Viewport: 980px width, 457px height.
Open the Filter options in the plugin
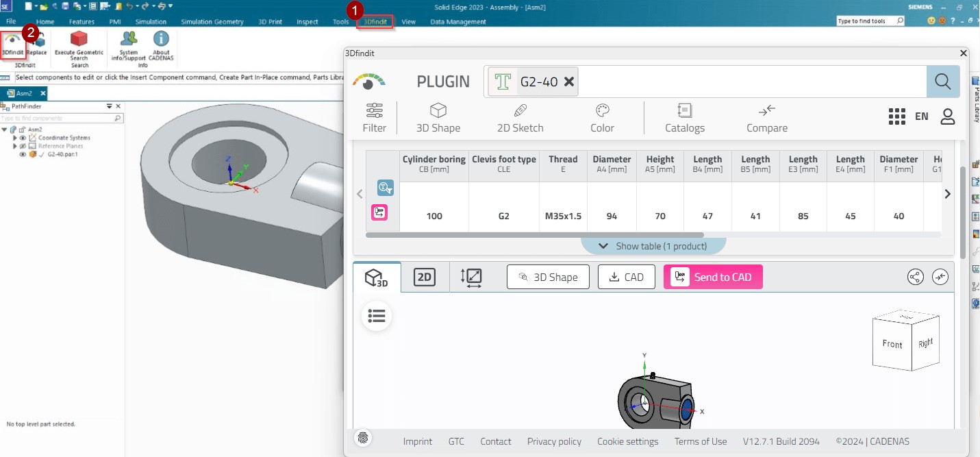pos(374,118)
